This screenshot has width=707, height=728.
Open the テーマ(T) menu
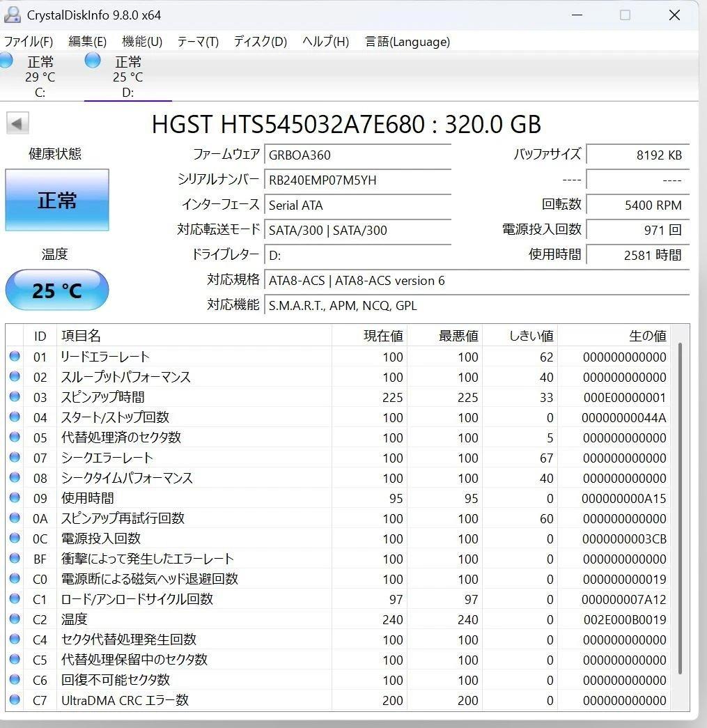(x=198, y=42)
